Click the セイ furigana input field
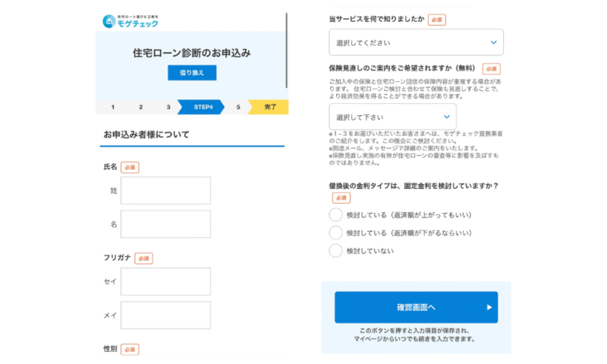607x364 pixels. [x=165, y=281]
